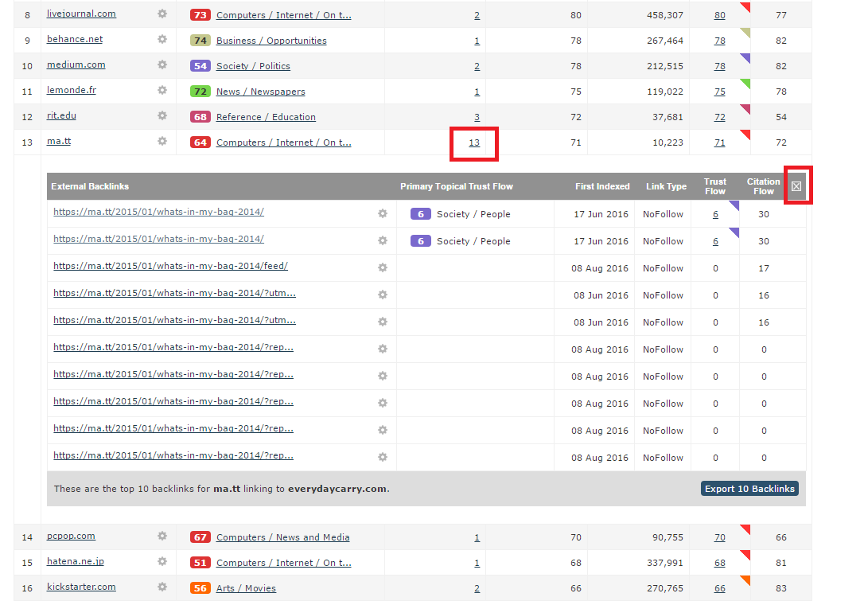The height and width of the screenshot is (601, 868).
Task: Select the Computers / News and Media category
Action: (x=282, y=536)
